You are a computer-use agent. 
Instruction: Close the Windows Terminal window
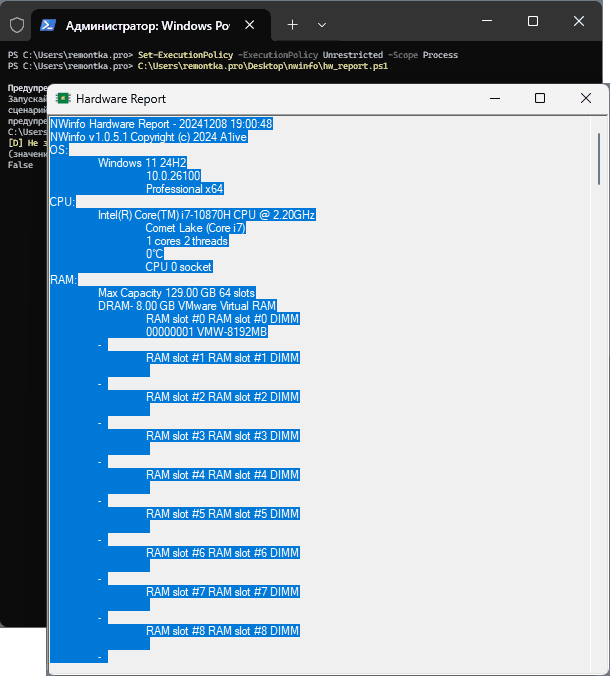579,21
